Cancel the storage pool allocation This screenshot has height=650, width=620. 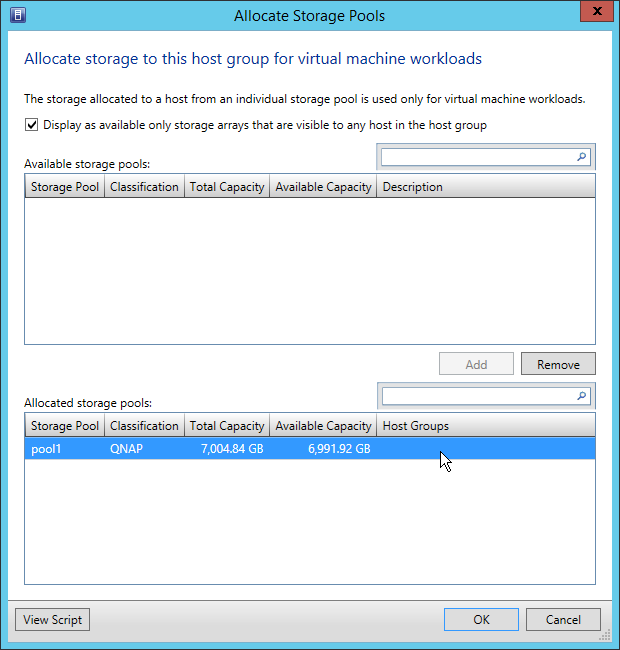[563, 620]
